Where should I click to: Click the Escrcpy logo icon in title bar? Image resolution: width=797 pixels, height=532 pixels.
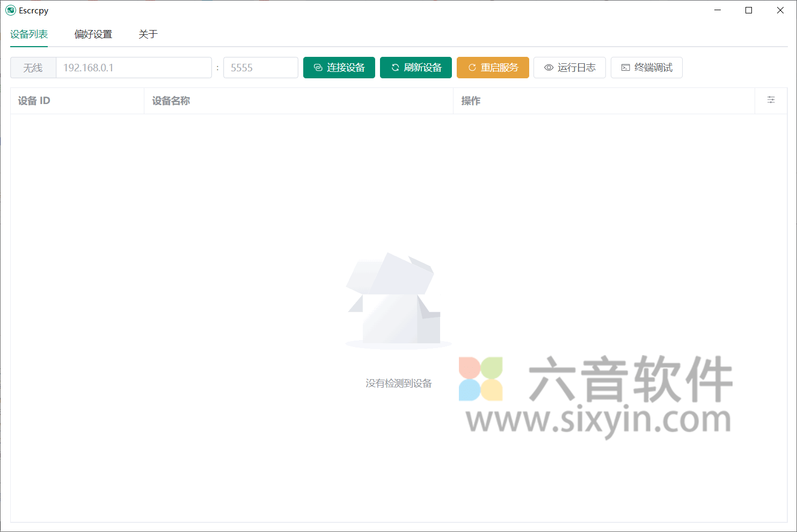pyautogui.click(x=10, y=10)
